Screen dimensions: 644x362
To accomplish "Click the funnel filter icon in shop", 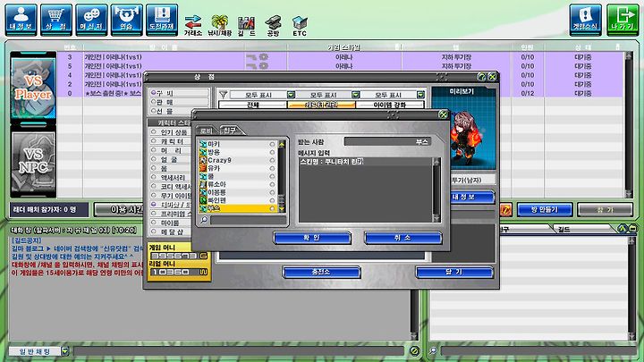I will pyautogui.click(x=223, y=95).
